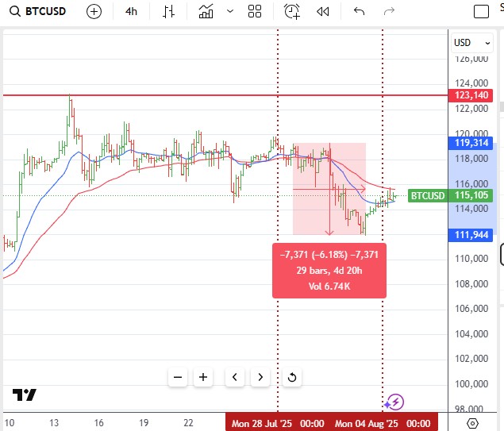
Task: Open the TradingView logo link
Action: (x=25, y=394)
